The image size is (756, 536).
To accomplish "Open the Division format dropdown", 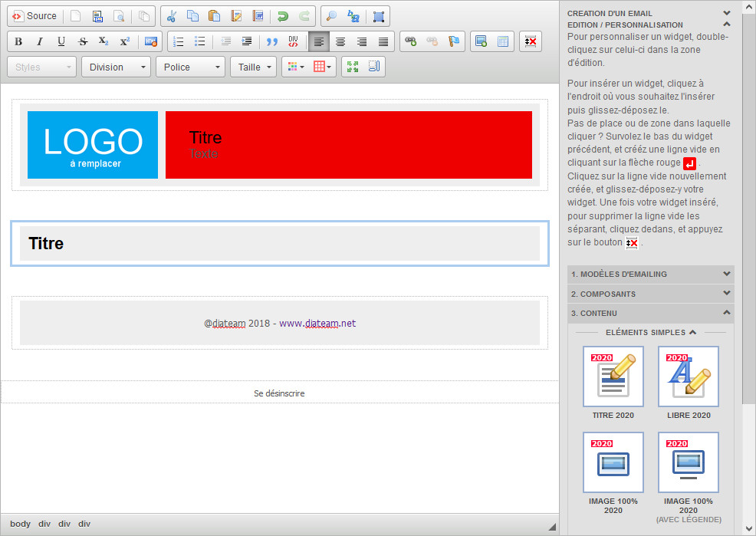I will [x=116, y=67].
